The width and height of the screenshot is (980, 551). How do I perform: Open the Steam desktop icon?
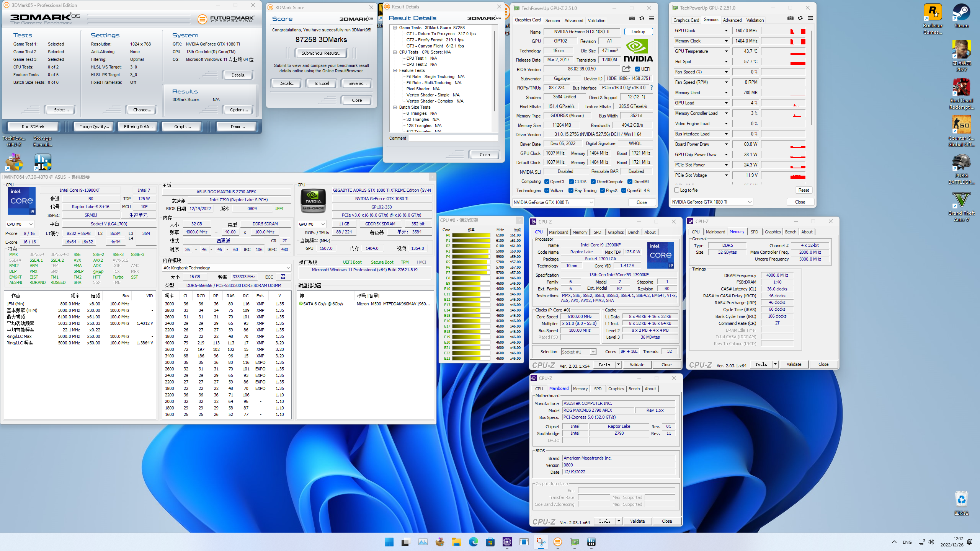961,16
